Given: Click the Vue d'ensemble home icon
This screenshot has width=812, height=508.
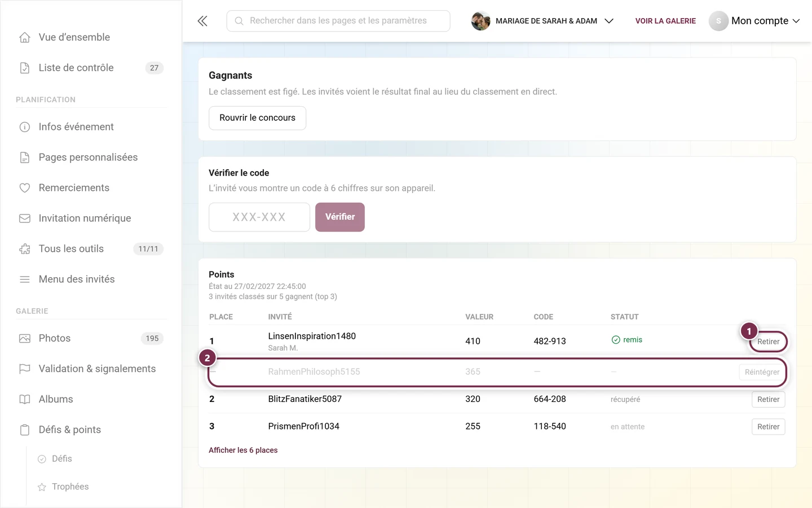Looking at the screenshot, I should (x=25, y=37).
